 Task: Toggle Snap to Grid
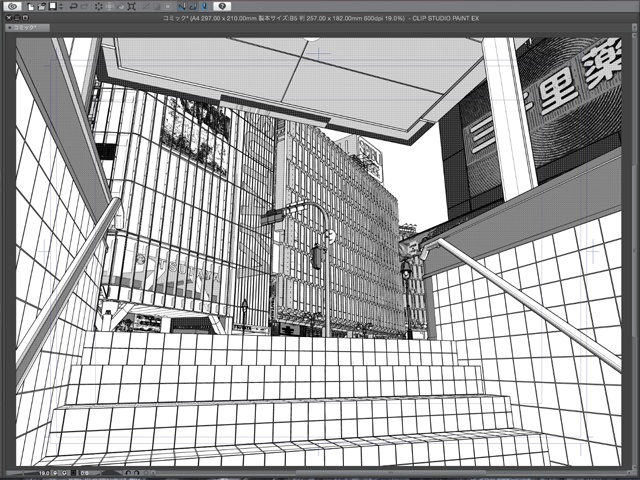[x=204, y=7]
